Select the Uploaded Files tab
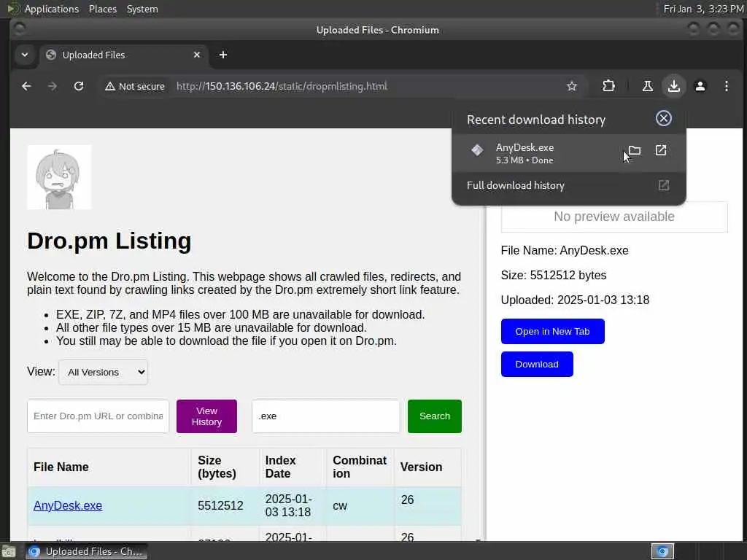Screen dimensions: 747x560 pos(124,55)
